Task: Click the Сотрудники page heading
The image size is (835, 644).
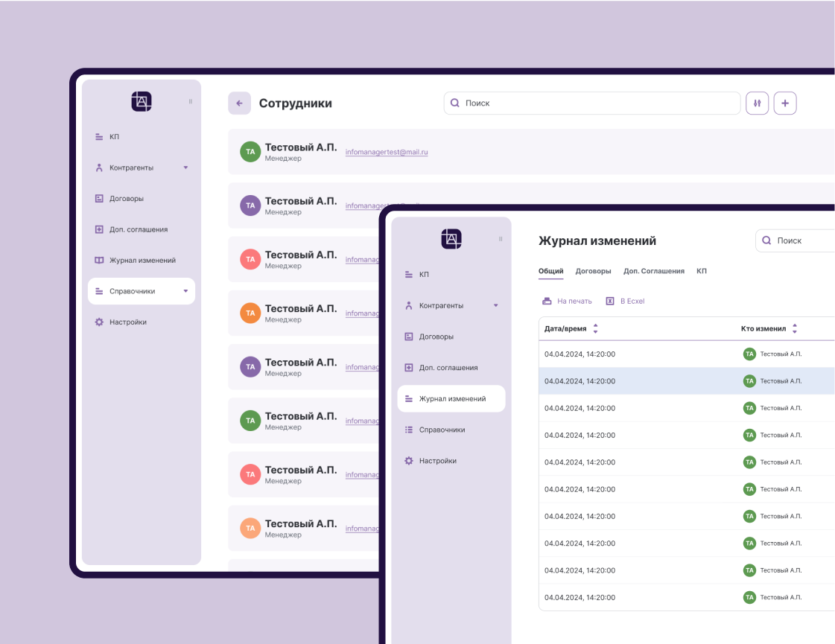Action: pos(296,103)
